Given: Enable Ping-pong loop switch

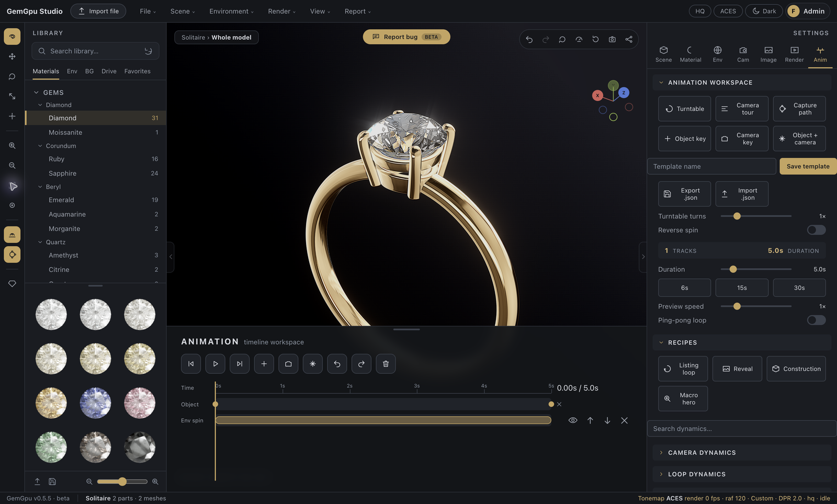Looking at the screenshot, I should click(816, 320).
